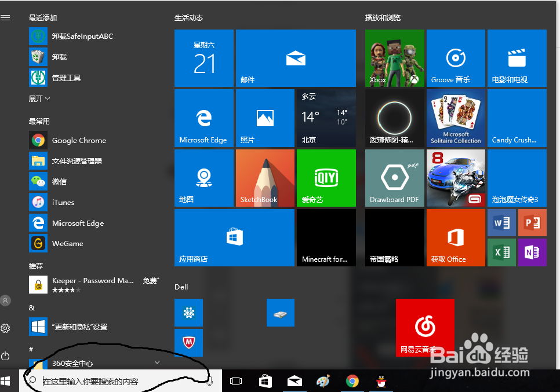560x392 pixels.
Task: Launch the Minecraft tile
Action: [x=326, y=237]
